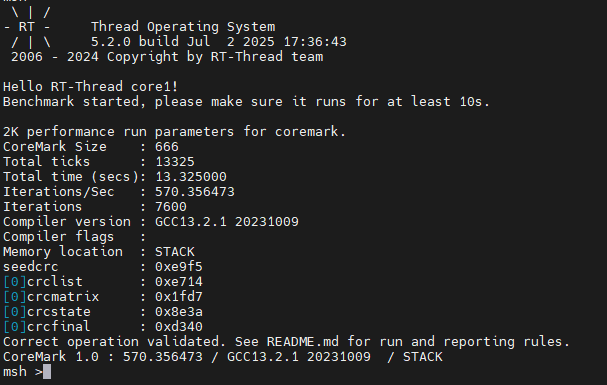This screenshot has height=385, width=607.
Task: Click the CoreMark Size value 666
Action: point(167,147)
